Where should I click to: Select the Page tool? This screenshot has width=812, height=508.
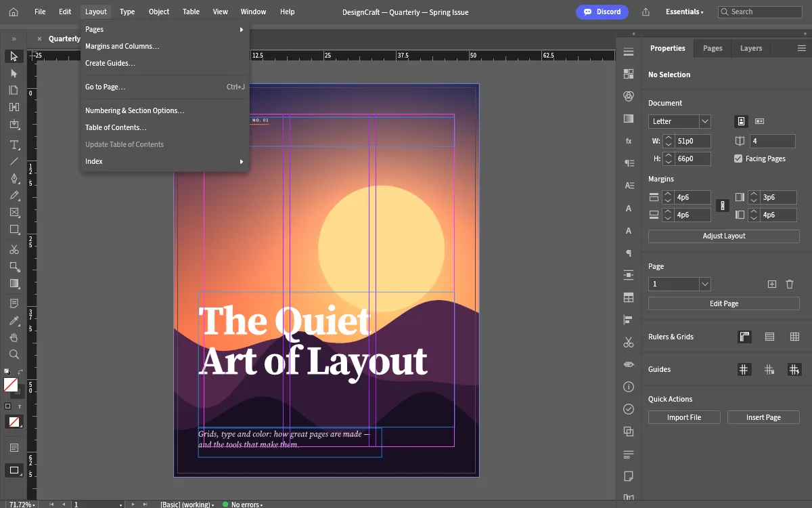tap(14, 90)
